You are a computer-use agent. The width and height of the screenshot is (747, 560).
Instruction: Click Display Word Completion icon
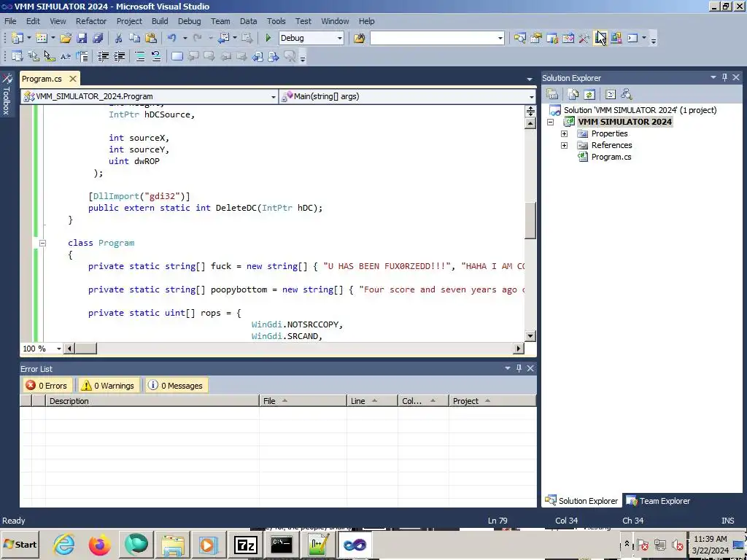click(66, 56)
